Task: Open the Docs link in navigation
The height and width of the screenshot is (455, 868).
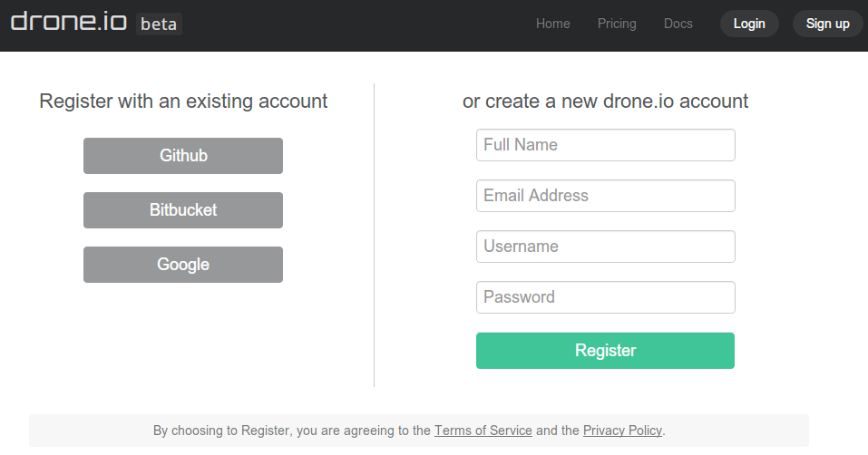Action: pyautogui.click(x=678, y=24)
